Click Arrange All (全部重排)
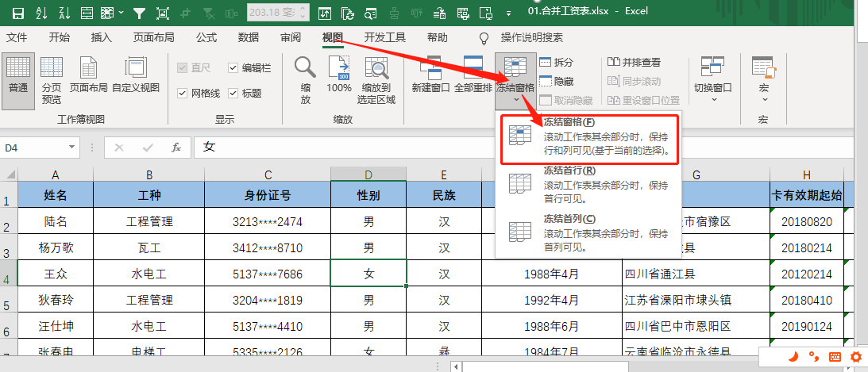 tap(473, 75)
